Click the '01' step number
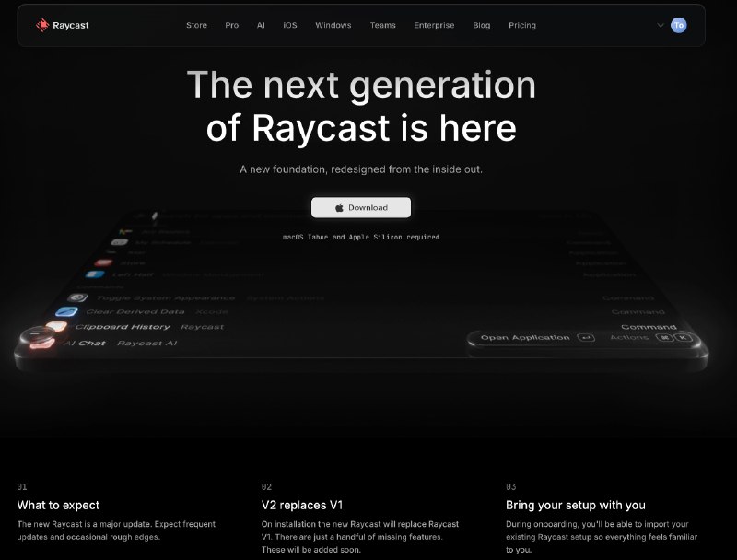Image resolution: width=737 pixels, height=560 pixels. (21, 486)
